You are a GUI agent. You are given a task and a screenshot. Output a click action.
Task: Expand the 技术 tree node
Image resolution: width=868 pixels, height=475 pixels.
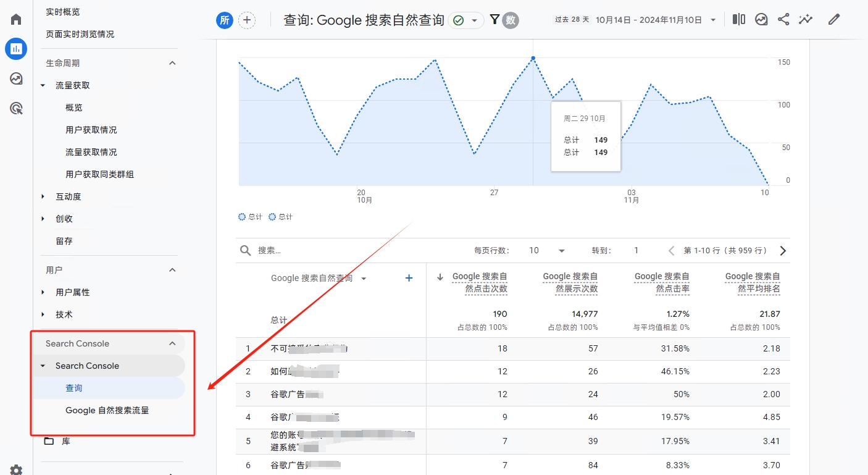coord(43,314)
